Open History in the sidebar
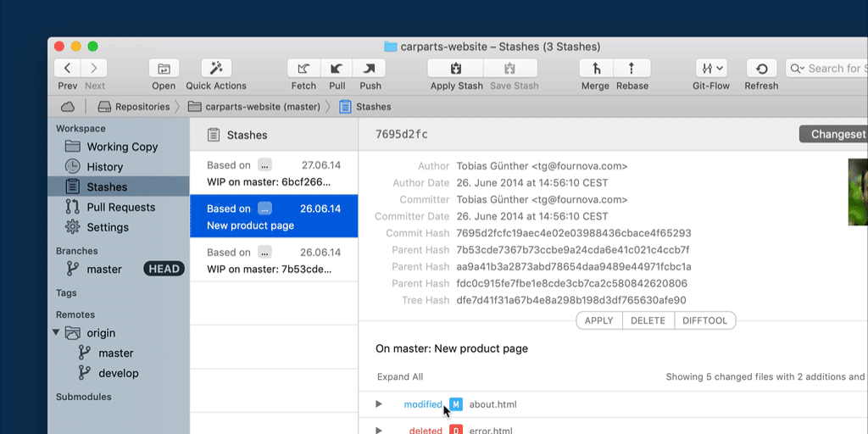Viewport: 868px width, 434px height. coord(104,167)
